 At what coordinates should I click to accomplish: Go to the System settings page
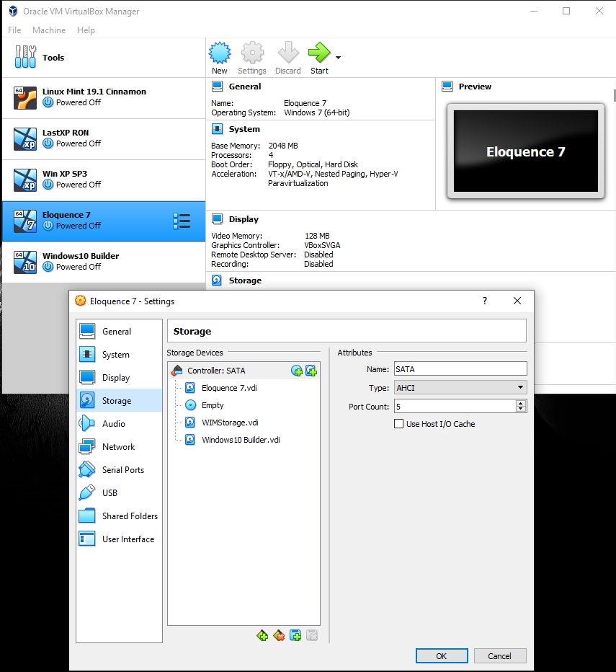click(x=119, y=355)
